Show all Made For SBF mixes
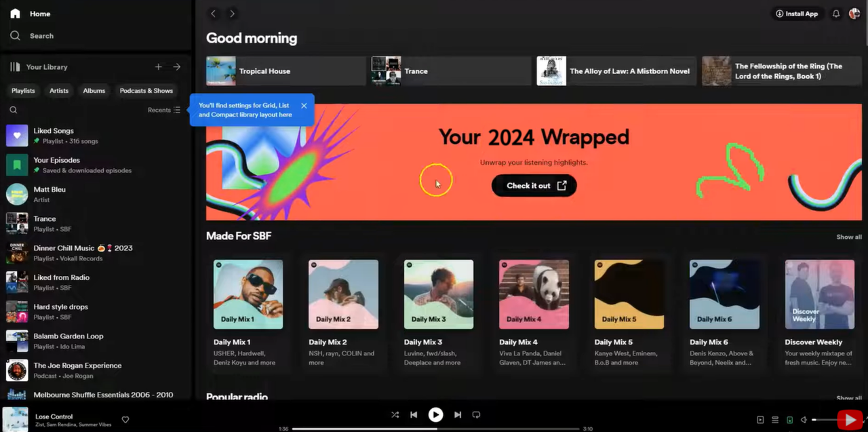 click(848, 237)
